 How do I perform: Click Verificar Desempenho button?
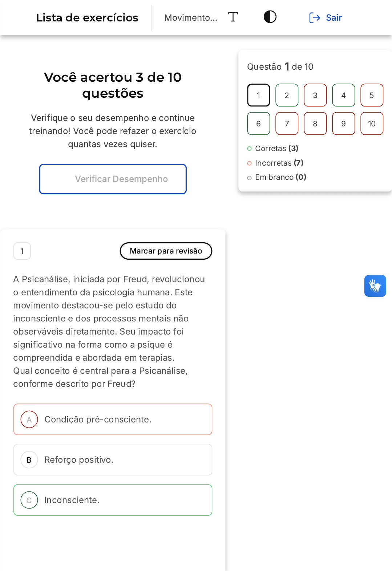113,179
